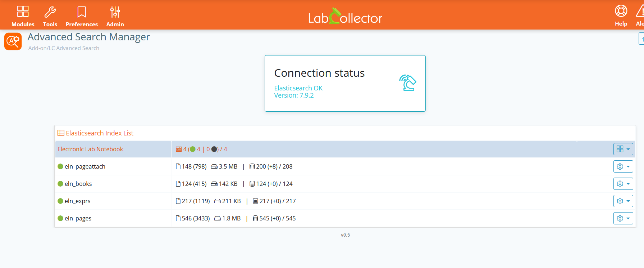Image resolution: width=644 pixels, height=268 pixels.
Task: Select the eln_pages index name
Action: 78,218
